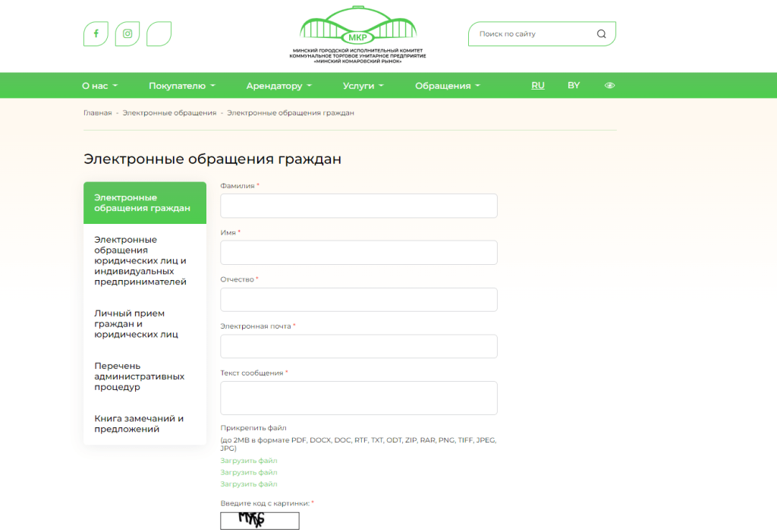Expand the «О нас» dropdown menu
This screenshot has height=532, width=777.
99,86
